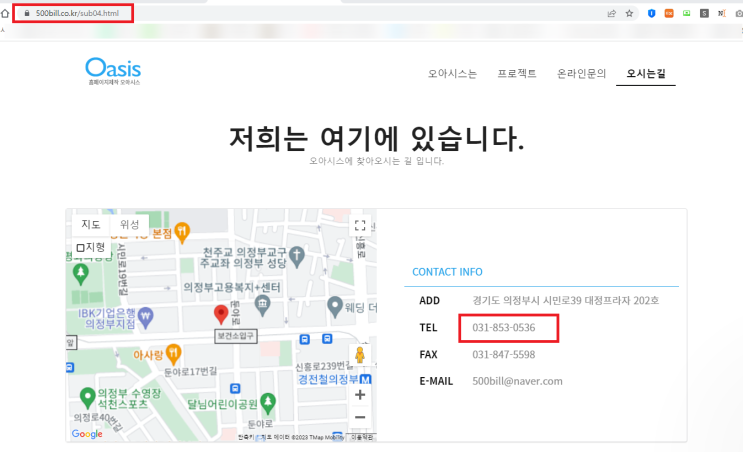The image size is (743, 452).
Task: Click the 아사랑 restaurant marker
Action: click(174, 354)
